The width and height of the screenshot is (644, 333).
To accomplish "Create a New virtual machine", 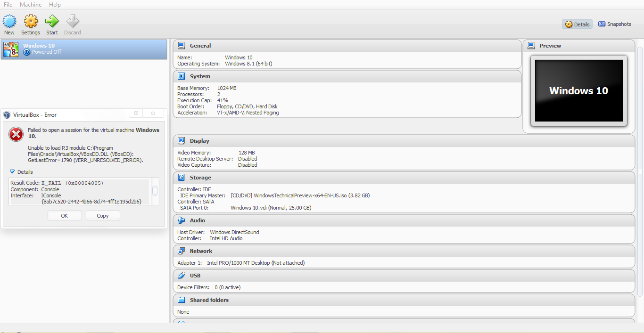I will pyautogui.click(x=9, y=24).
